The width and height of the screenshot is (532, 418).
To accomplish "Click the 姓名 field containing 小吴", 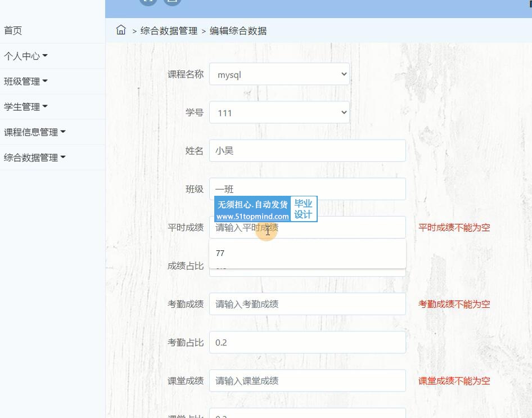I will coord(307,151).
